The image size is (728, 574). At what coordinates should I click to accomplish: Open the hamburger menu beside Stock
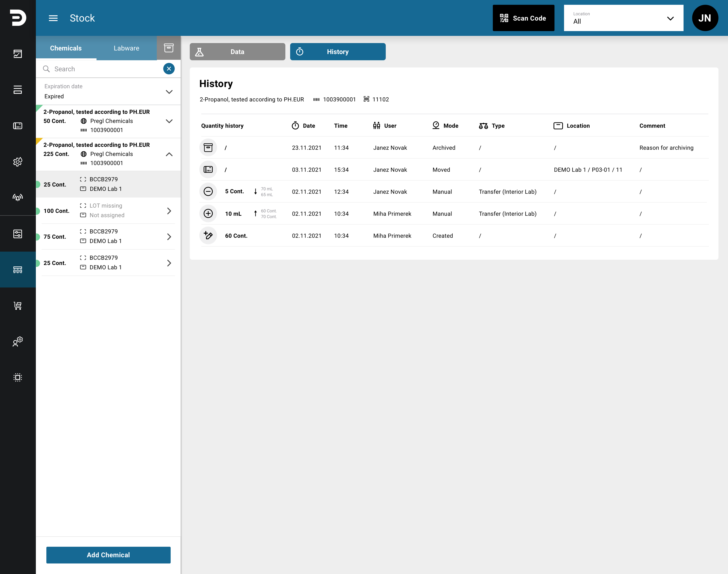pos(53,18)
